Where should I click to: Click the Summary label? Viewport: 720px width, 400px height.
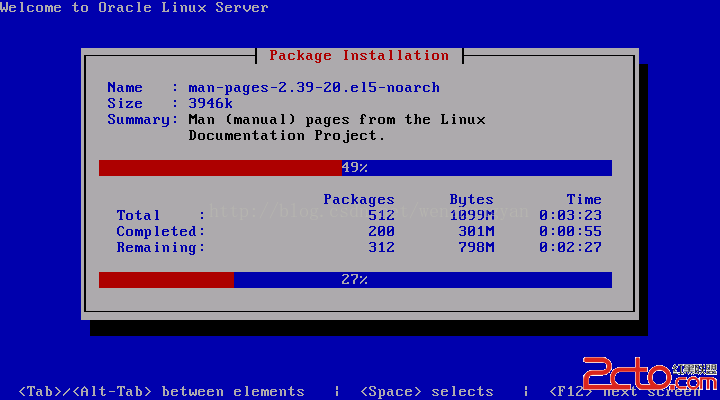point(143,120)
